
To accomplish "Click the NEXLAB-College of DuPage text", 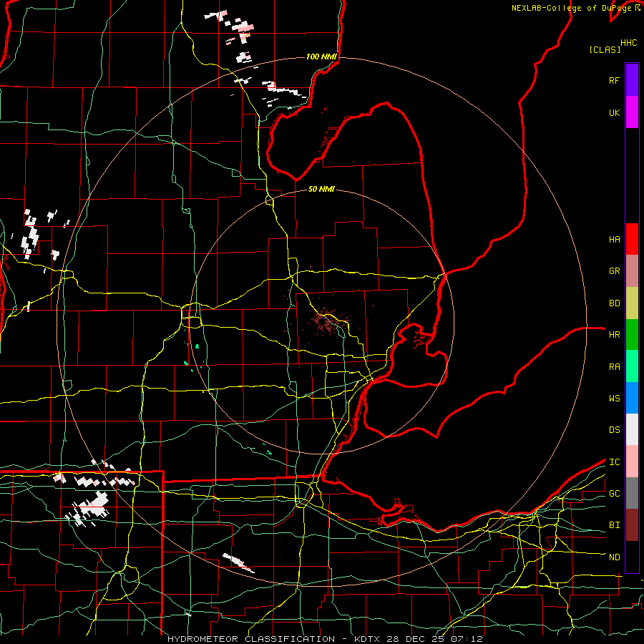I will tap(571, 8).
